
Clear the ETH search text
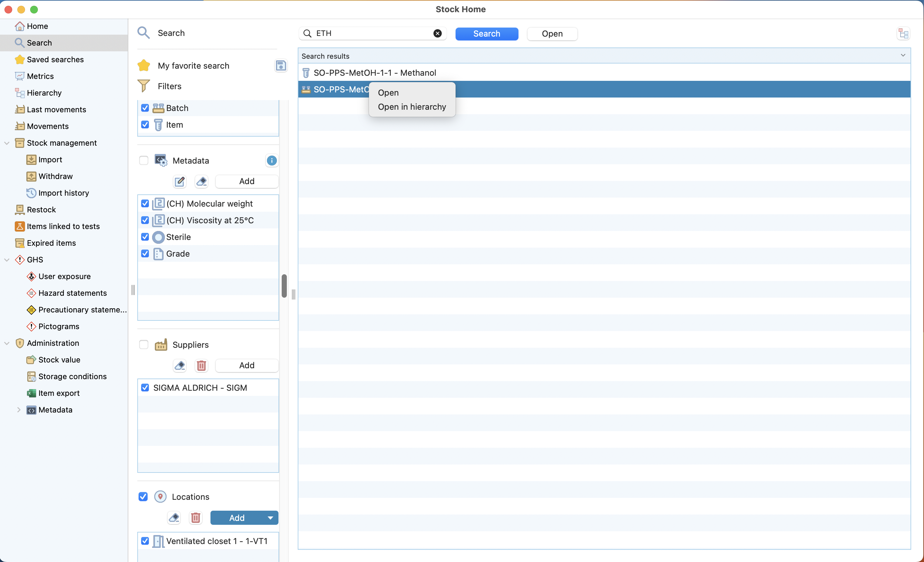437,33
